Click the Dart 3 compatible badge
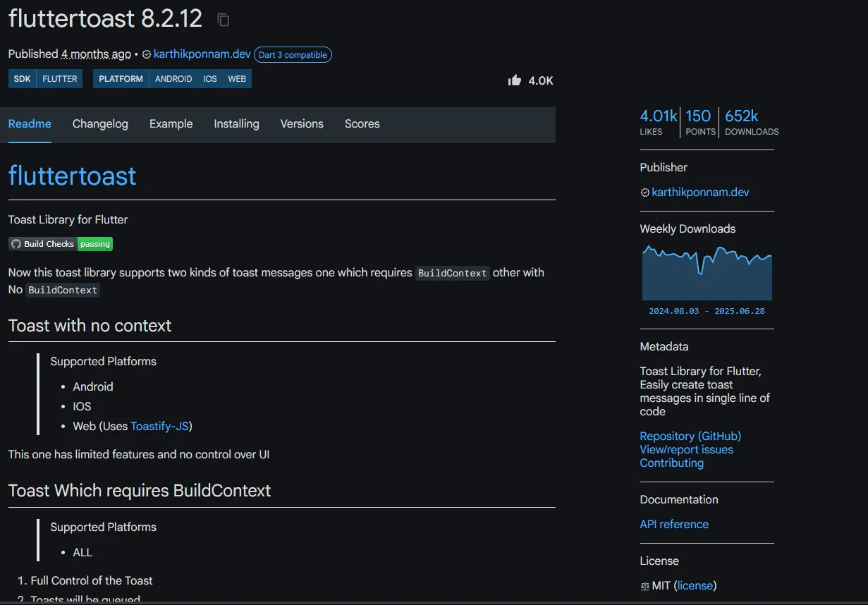 293,54
